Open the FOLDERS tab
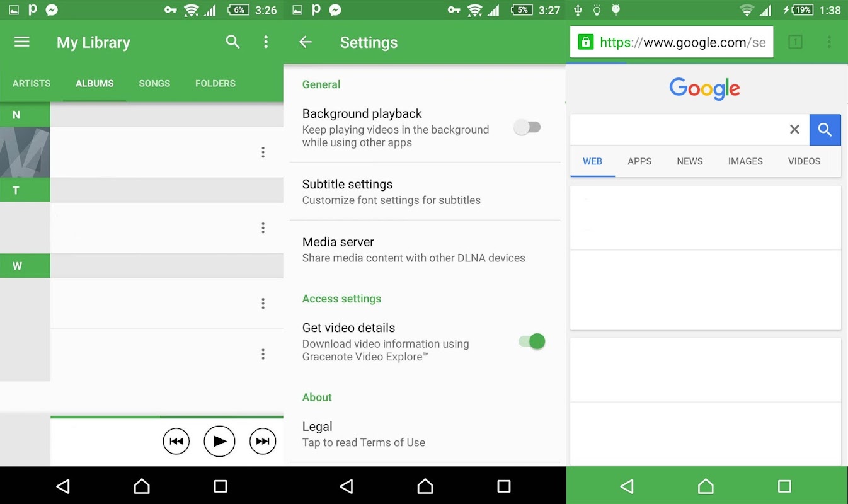Screen dimensions: 848x504 [x=215, y=83]
